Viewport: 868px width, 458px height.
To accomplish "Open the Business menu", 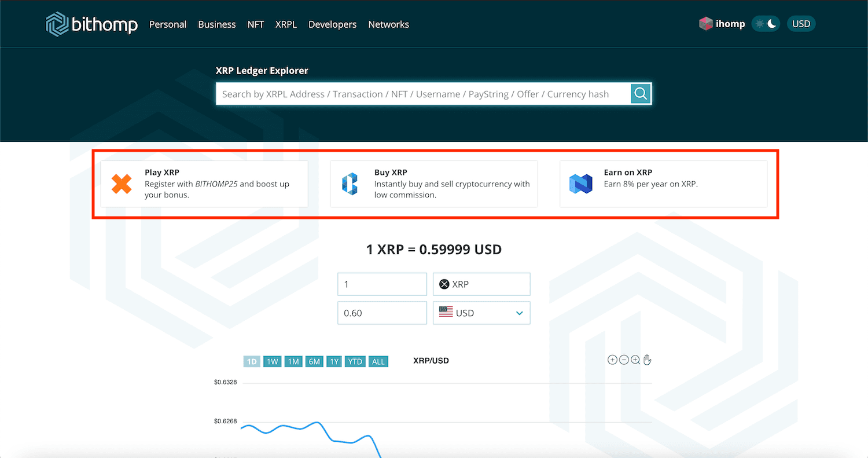I will pyautogui.click(x=217, y=24).
